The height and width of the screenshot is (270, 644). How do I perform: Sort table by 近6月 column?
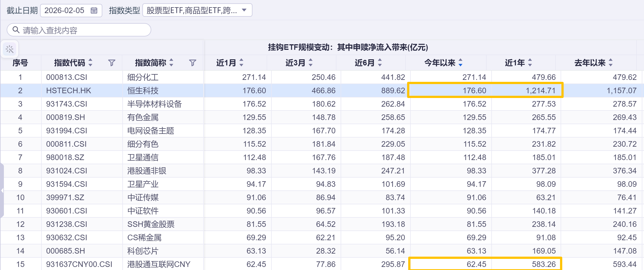380,63
